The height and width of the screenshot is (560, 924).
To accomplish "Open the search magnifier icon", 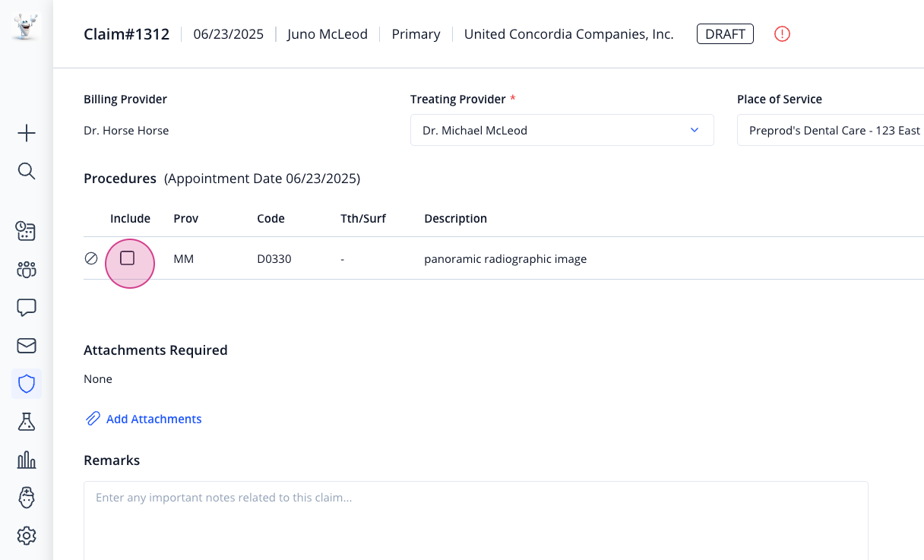I will pos(27,171).
